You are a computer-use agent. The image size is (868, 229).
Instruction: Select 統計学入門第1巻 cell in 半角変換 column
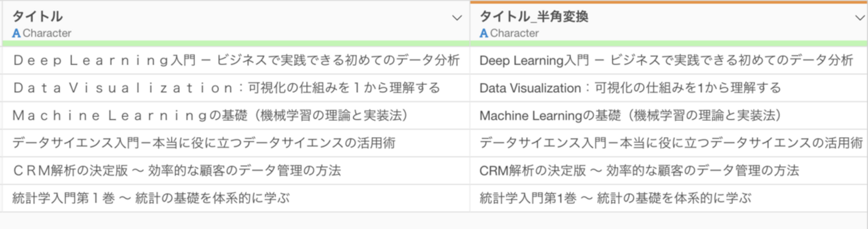pyautogui.click(x=615, y=198)
